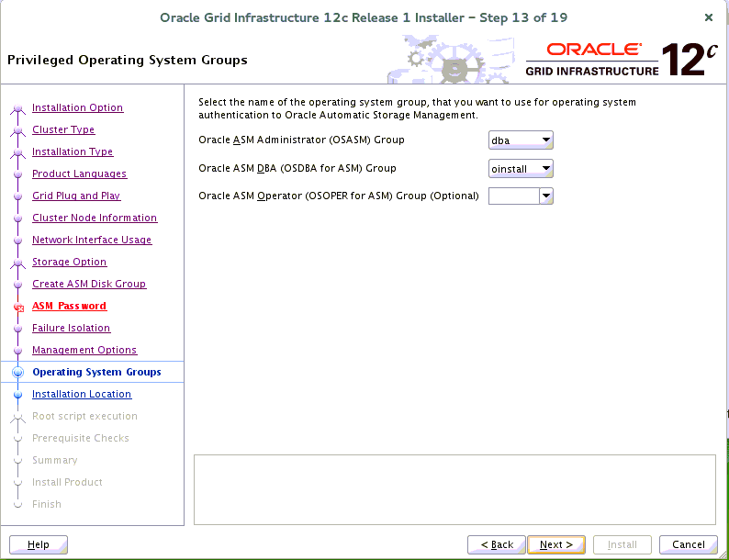Viewport: 729px width, 560px height.
Task: Go back with the Back button
Action: 497,544
